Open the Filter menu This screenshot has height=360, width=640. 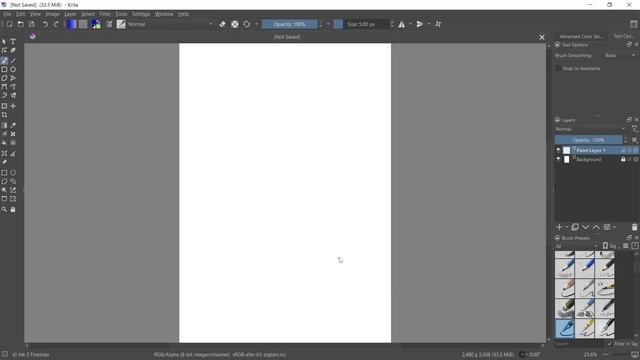(x=105, y=14)
